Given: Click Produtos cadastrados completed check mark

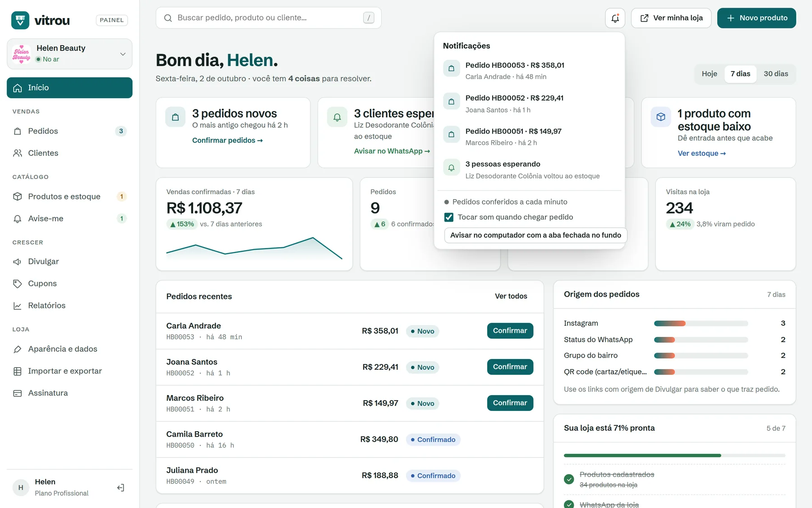Looking at the screenshot, I should coord(569,479).
